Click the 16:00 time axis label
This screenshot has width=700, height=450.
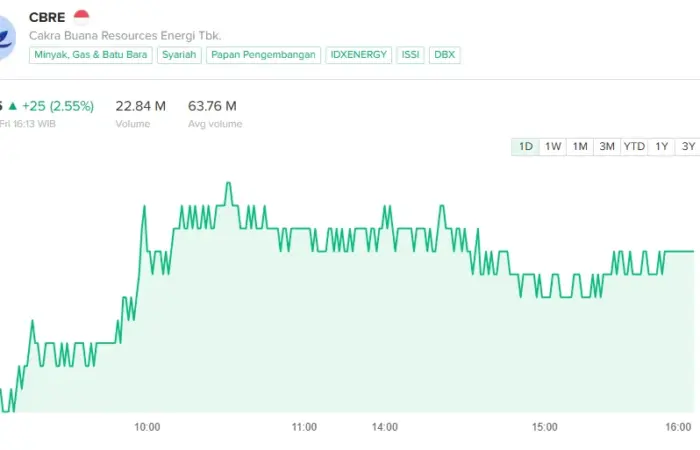click(678, 427)
